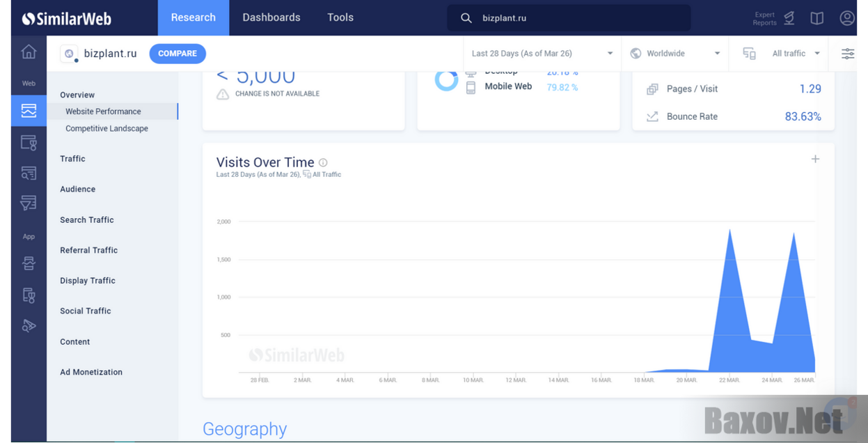868x443 pixels.
Task: Click the info icon next to Visits Over Time
Action: pos(323,162)
